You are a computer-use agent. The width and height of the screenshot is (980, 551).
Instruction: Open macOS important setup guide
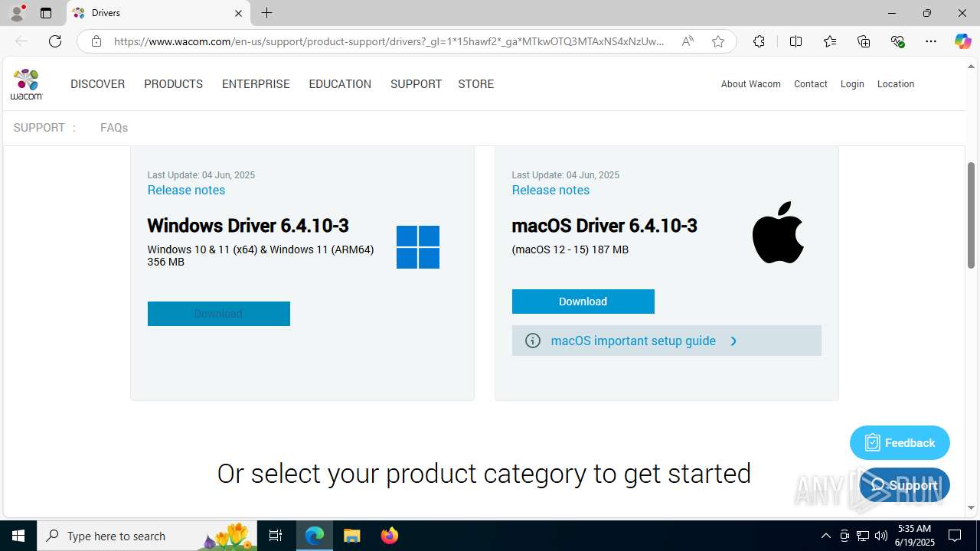click(x=666, y=341)
